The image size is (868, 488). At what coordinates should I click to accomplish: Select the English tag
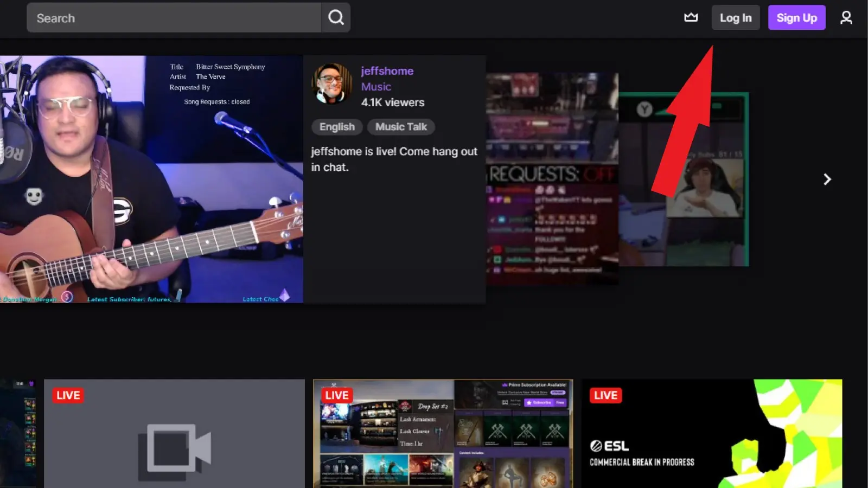point(337,127)
